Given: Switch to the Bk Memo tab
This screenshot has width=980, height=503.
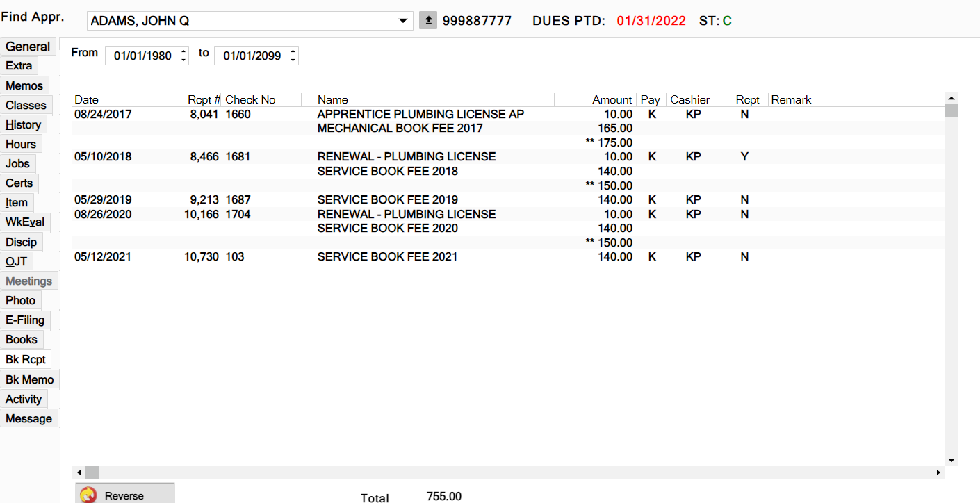Looking at the screenshot, I should tap(29, 380).
